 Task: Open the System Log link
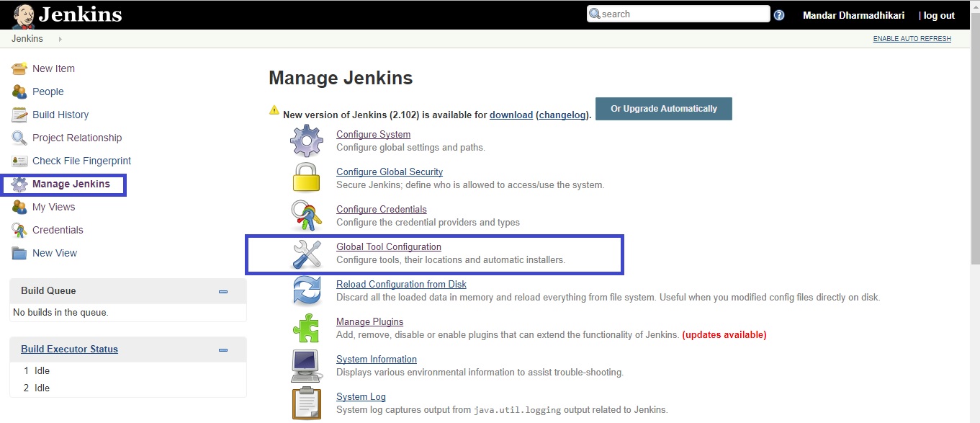(361, 396)
